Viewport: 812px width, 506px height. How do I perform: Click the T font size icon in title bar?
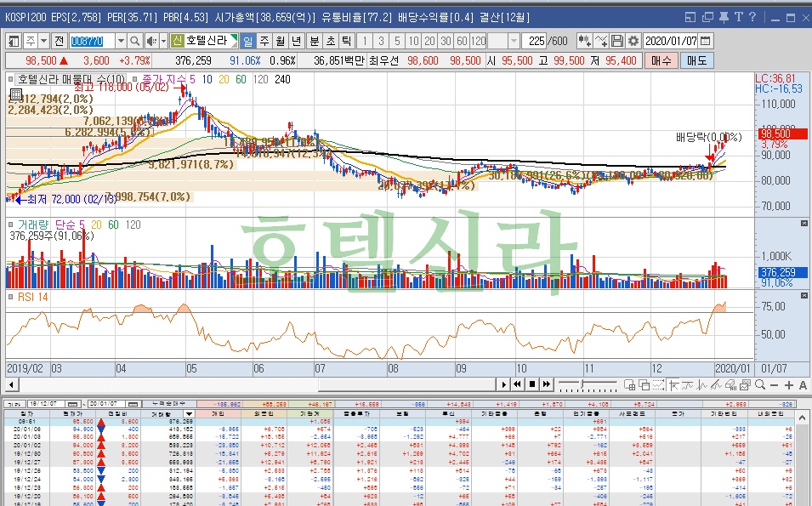coord(739,17)
